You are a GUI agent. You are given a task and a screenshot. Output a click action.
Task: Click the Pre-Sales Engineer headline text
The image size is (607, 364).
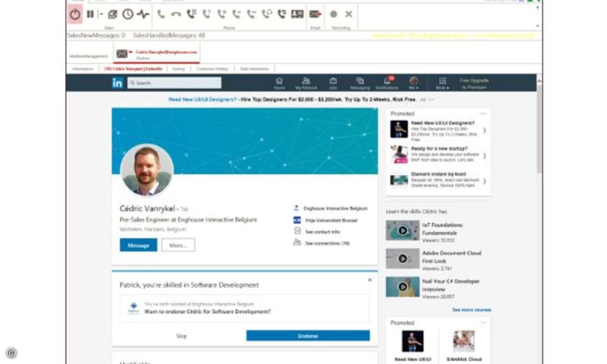[188, 220]
